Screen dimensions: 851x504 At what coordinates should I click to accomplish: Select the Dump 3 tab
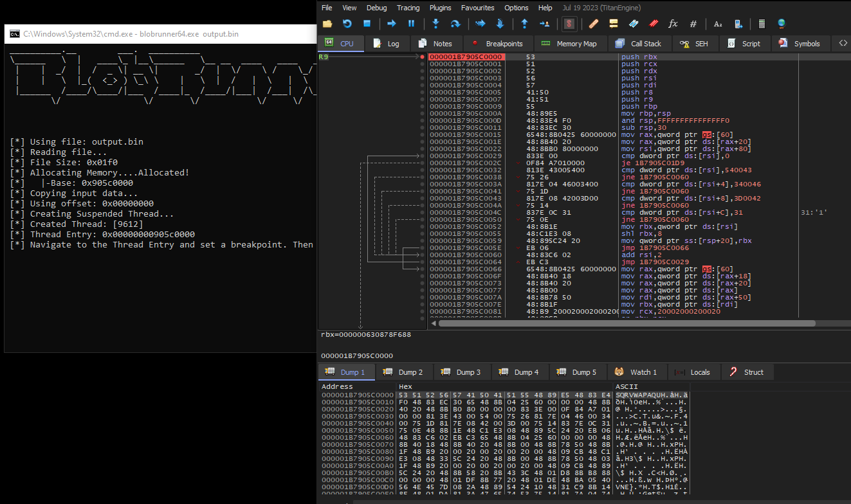click(x=462, y=372)
